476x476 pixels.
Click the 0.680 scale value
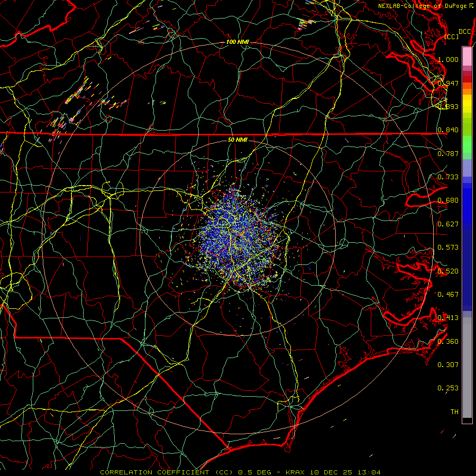(448, 200)
